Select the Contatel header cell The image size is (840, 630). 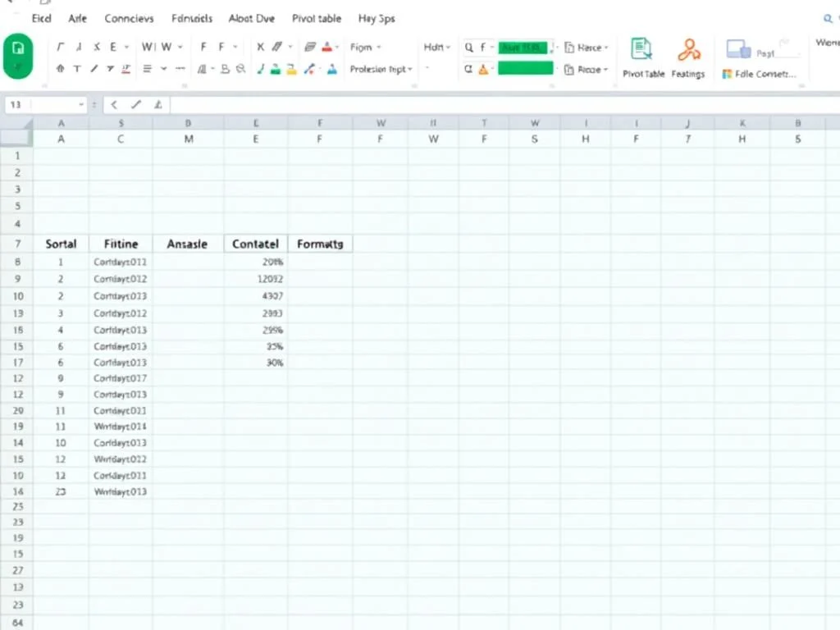(256, 244)
